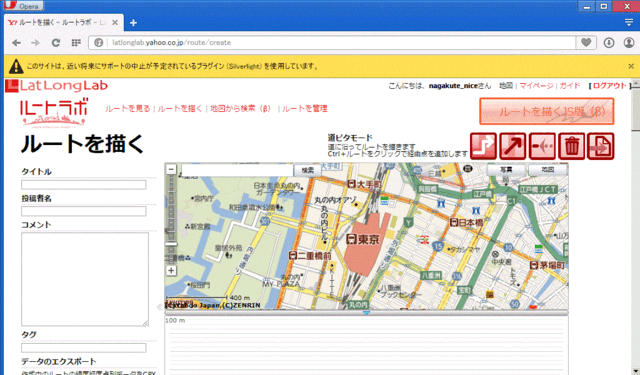This screenshot has height=375, width=640.
Task: Click the 二重橋前 station marker
Action: coord(293,256)
